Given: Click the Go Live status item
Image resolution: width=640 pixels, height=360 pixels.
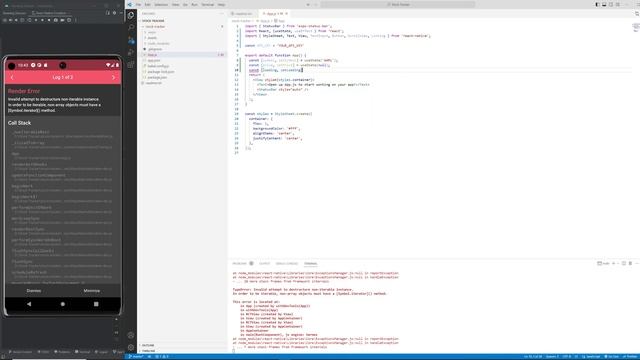Looking at the screenshot, I should (611, 357).
